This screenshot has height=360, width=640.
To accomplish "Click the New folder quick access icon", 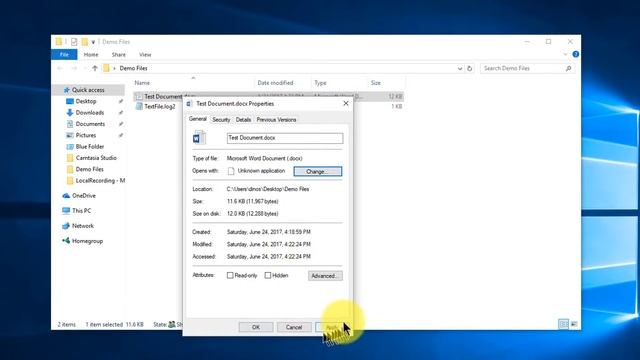I will coord(84,42).
